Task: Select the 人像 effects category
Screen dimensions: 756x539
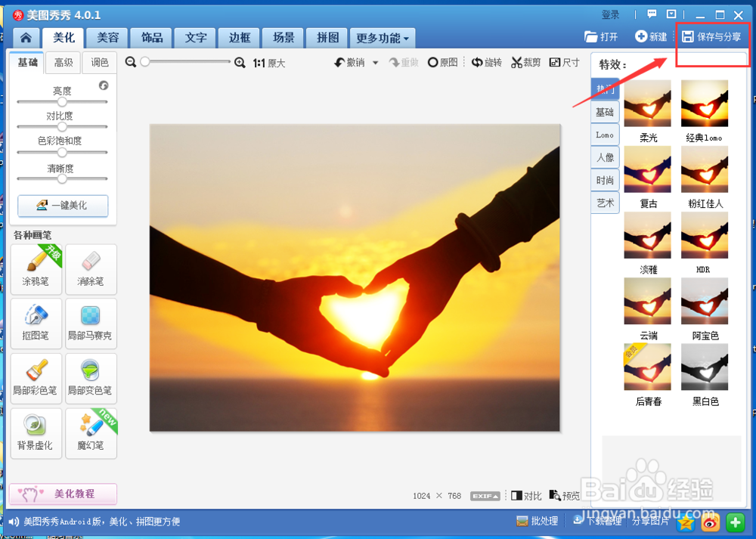Action: coord(605,158)
